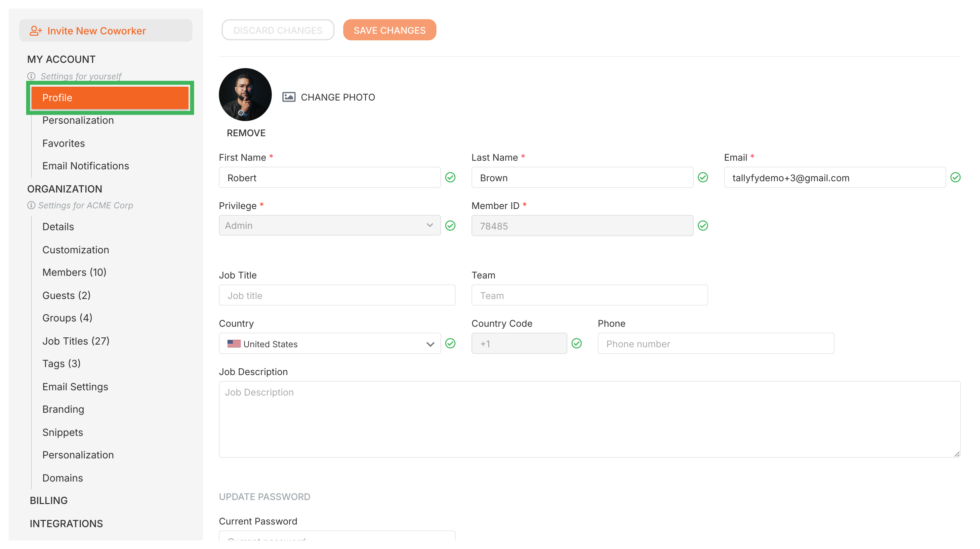The height and width of the screenshot is (549, 980).
Task: Expand the Billing section in the sidebar
Action: tap(49, 500)
